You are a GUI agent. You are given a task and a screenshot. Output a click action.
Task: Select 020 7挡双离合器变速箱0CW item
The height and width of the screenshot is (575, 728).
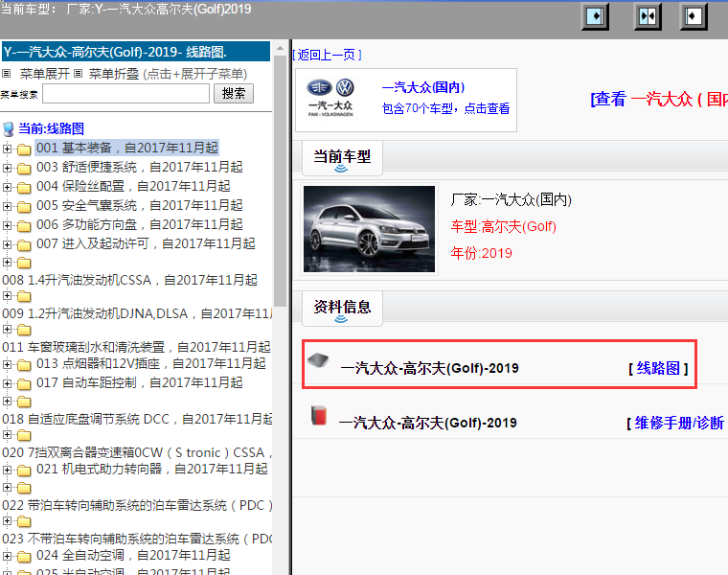[137, 453]
